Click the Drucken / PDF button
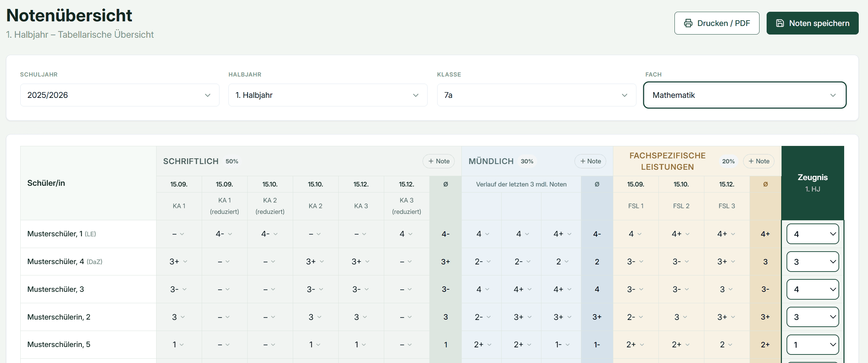Image resolution: width=868 pixels, height=363 pixels. (717, 23)
